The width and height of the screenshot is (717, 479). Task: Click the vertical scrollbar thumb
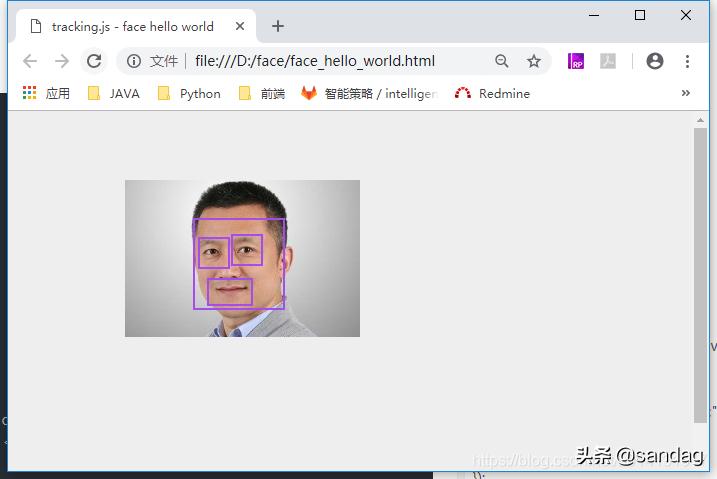700,275
